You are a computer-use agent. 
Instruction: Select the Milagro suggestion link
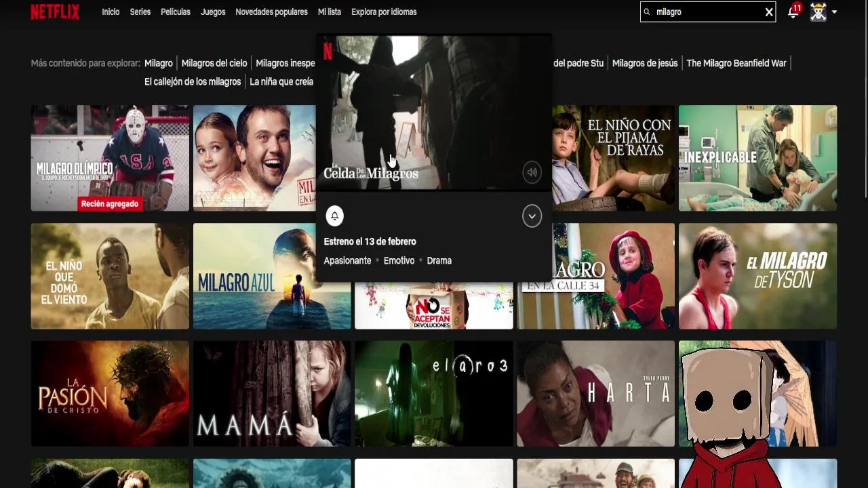[159, 63]
